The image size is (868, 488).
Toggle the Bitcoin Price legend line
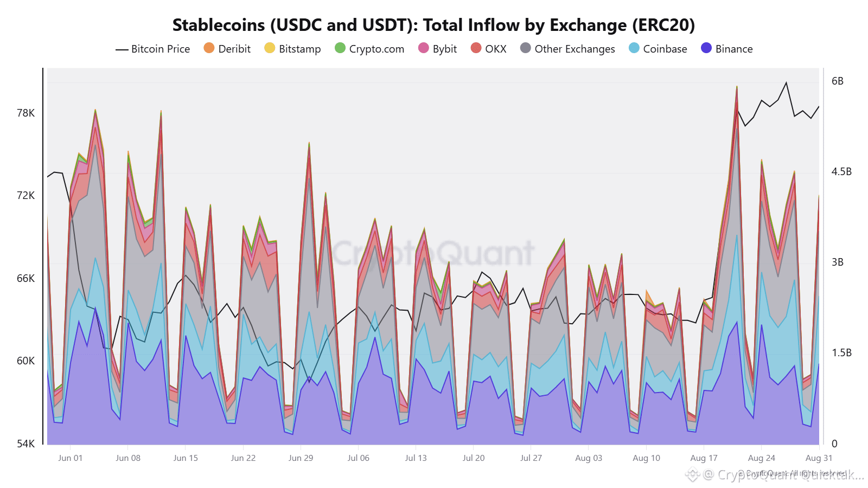click(122, 49)
